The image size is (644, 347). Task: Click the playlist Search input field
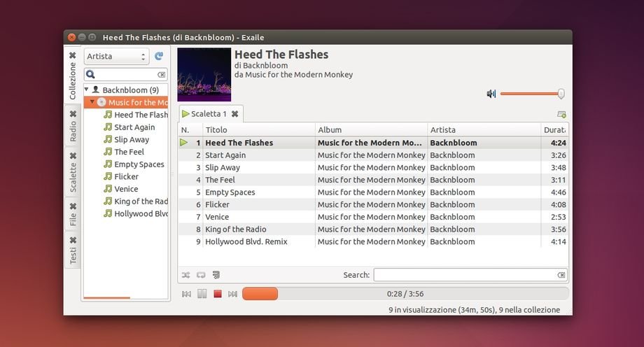click(465, 275)
